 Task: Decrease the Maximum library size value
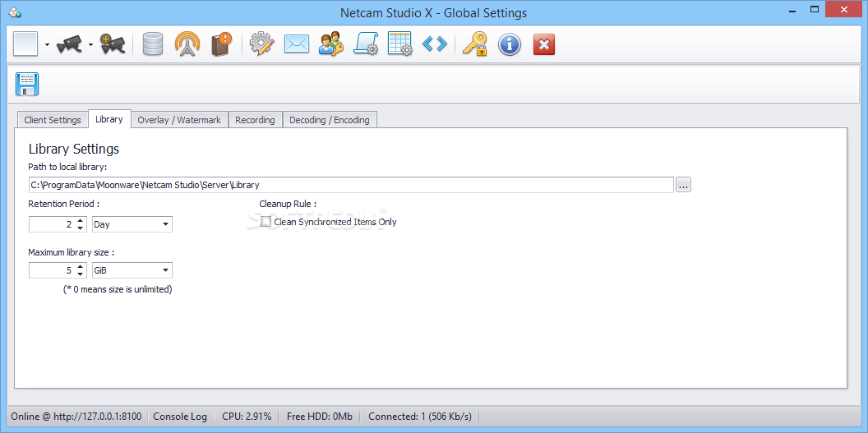[81, 274]
